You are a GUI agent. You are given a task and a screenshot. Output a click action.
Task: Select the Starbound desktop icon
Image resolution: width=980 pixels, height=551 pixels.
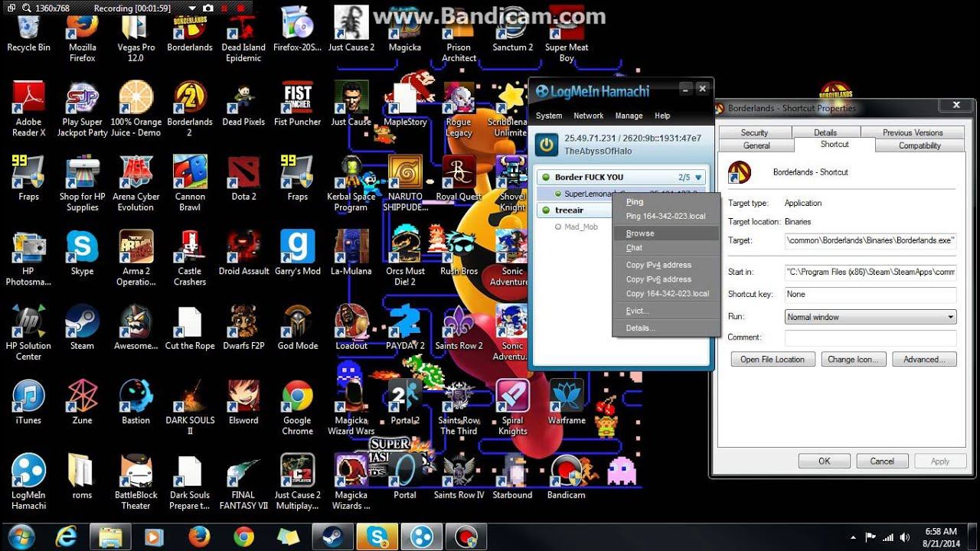click(x=512, y=476)
